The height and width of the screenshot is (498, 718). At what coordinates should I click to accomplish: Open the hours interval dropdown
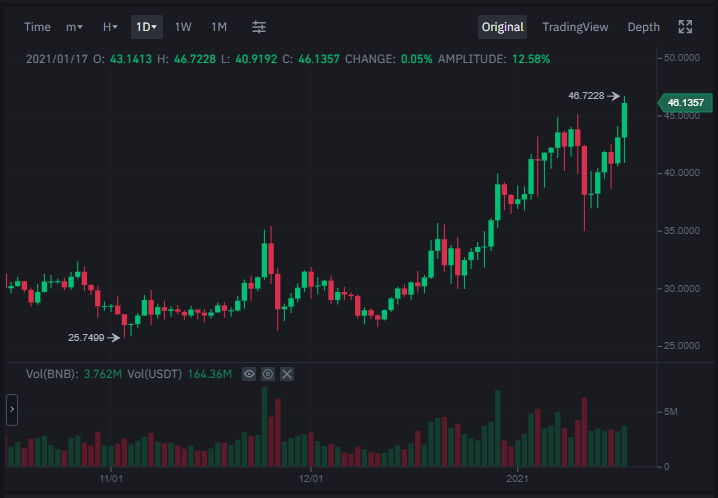[x=110, y=27]
